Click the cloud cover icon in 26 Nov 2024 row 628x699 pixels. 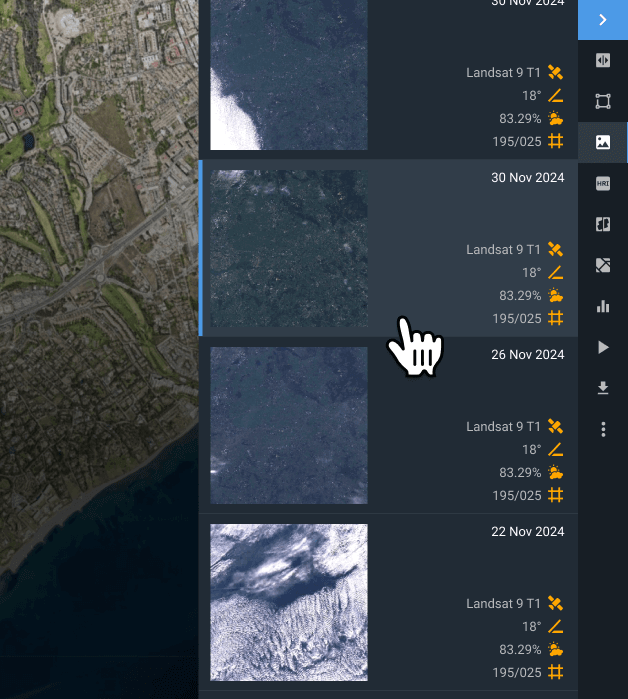(x=555, y=472)
